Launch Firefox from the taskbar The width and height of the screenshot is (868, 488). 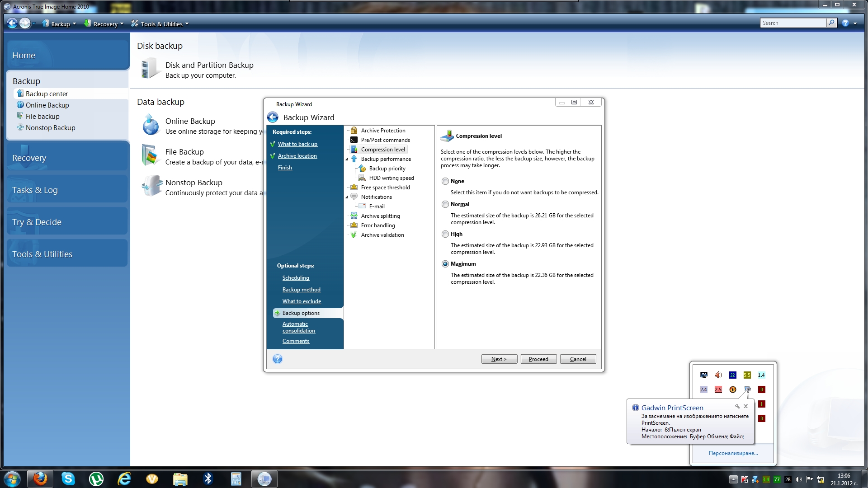coord(40,479)
